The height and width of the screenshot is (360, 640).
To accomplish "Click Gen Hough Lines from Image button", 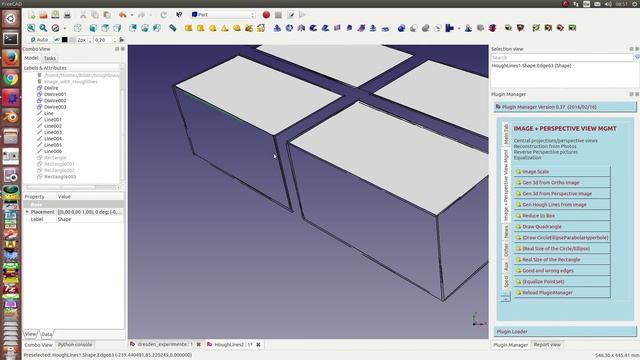I will pyautogui.click(x=562, y=204).
